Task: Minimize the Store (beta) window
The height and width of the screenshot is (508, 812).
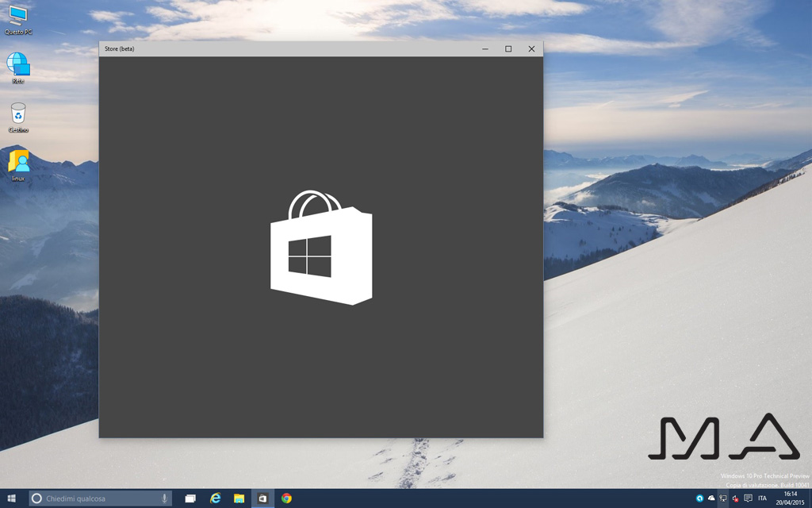Action: [485, 48]
